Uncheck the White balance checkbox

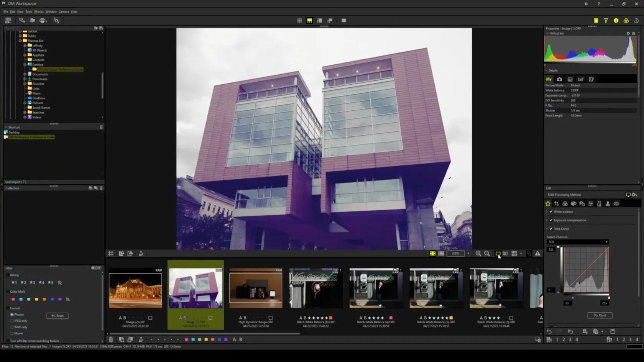point(551,211)
